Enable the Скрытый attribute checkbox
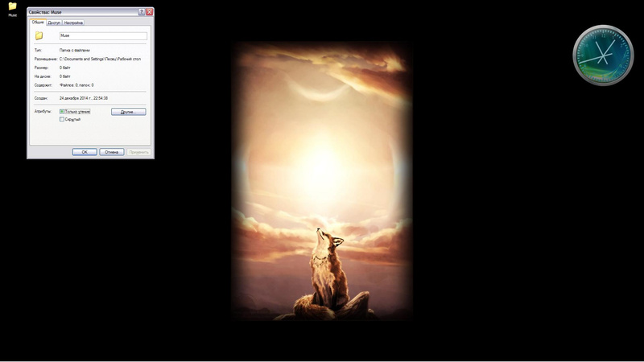 click(62, 119)
